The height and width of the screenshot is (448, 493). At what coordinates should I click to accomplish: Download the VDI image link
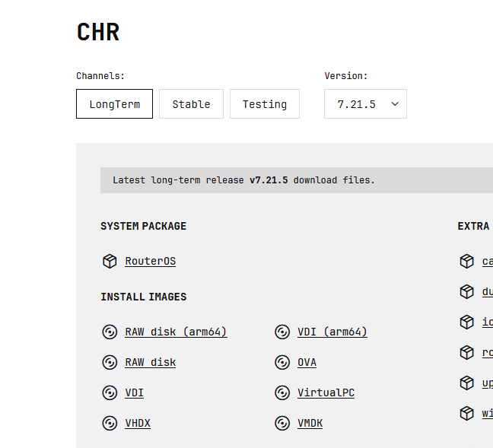pos(134,393)
